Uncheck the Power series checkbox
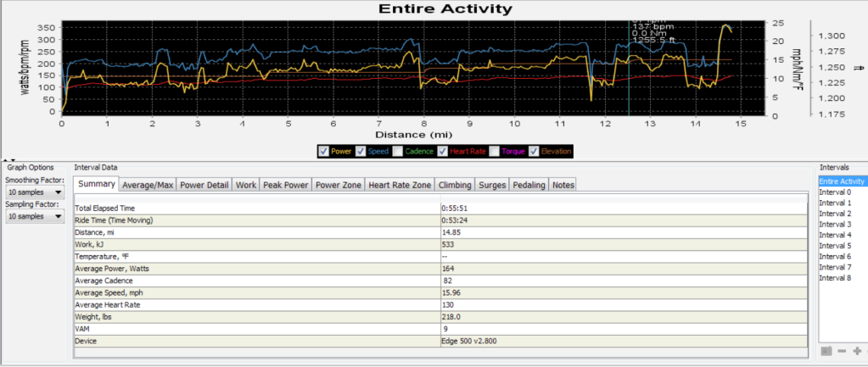The height and width of the screenshot is (367, 868). (x=324, y=151)
